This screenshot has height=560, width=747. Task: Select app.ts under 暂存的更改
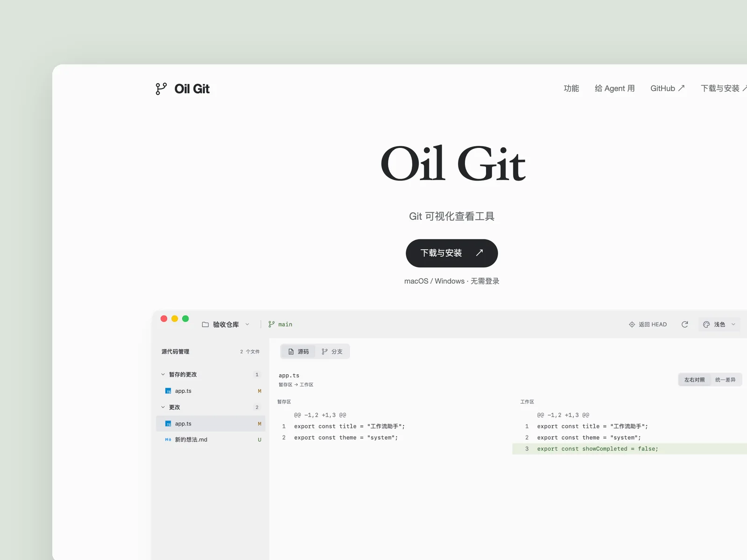coord(211,391)
